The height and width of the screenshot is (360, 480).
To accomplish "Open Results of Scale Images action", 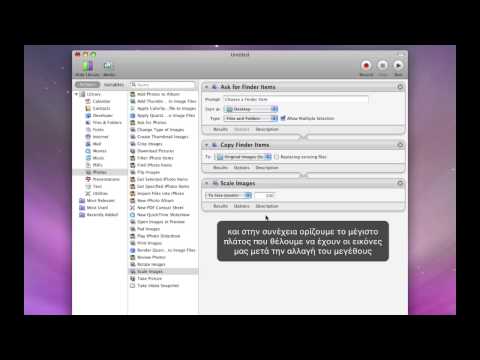I will [220, 206].
